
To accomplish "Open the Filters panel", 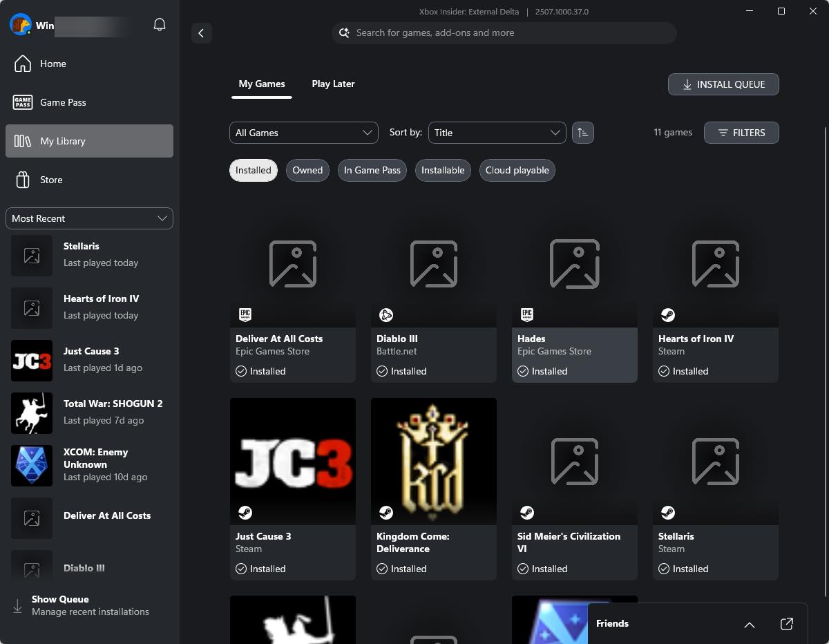I will [x=741, y=132].
